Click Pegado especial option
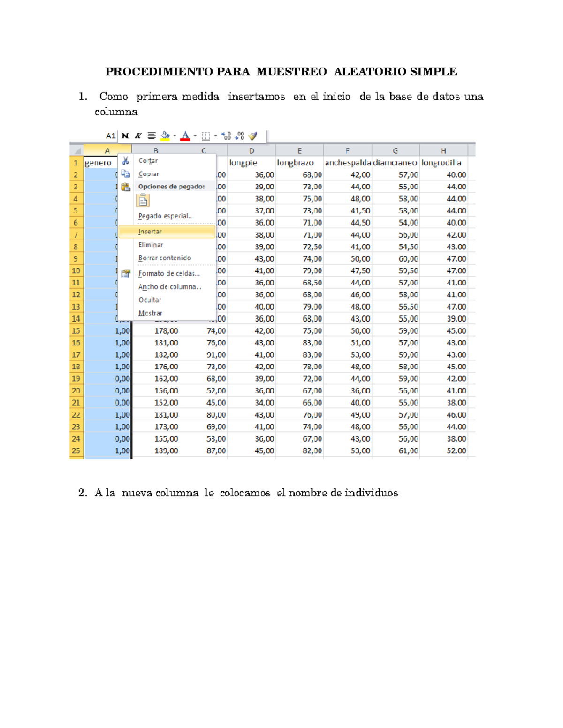 point(165,216)
